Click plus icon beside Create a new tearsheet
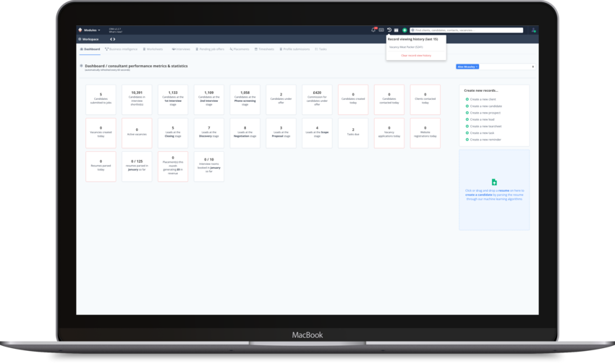 [467, 127]
